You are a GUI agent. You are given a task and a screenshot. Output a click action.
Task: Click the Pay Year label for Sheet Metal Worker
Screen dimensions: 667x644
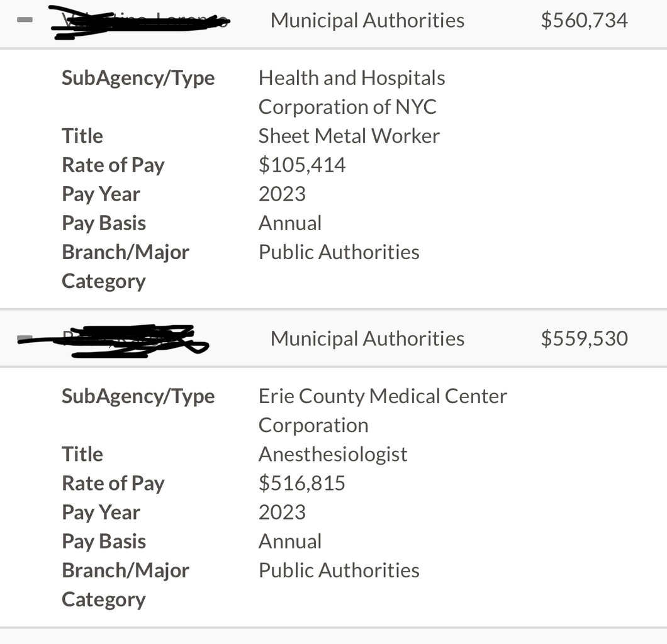(101, 194)
